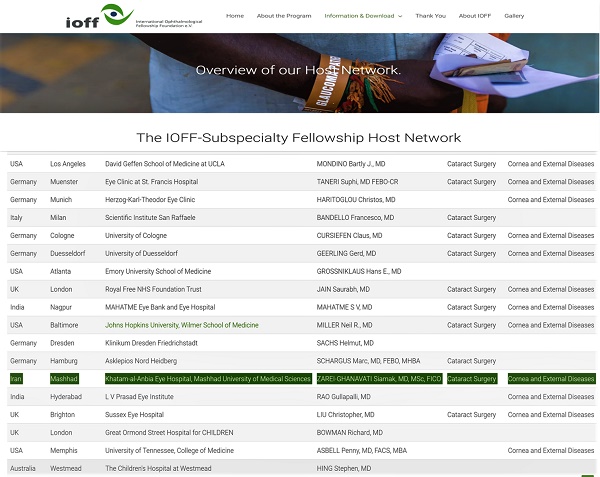Click the Munich city cell
Image resolution: width=600 pixels, height=477 pixels.
(61, 200)
